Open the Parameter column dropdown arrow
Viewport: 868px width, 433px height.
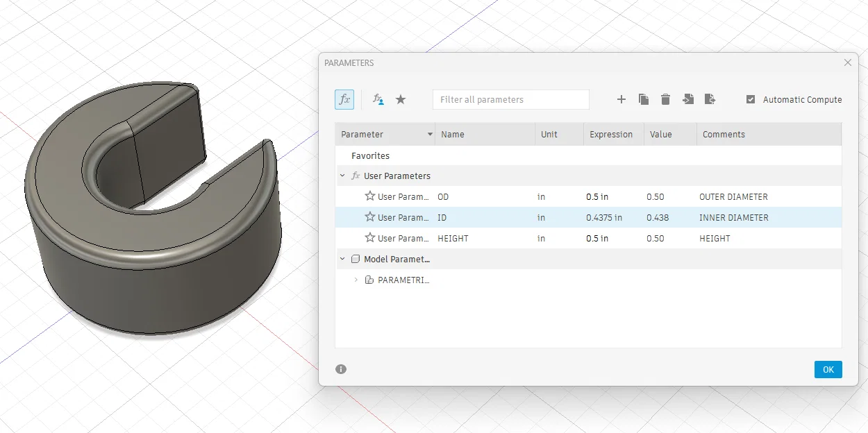[x=430, y=135]
